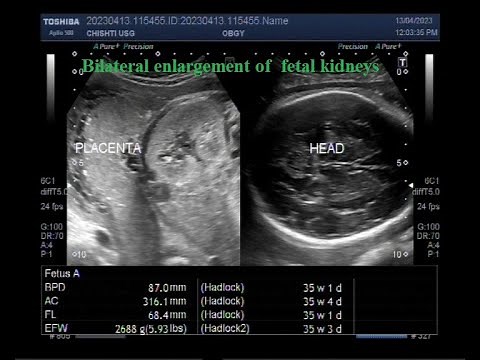Select the Fetus A heading
The height and width of the screenshot is (360, 480).
(62, 274)
